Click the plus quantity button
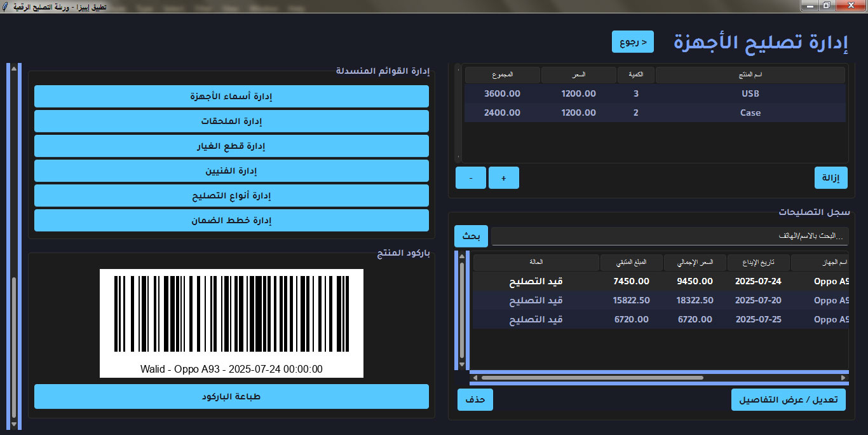Viewport: 868px width, 435px height. click(x=504, y=178)
